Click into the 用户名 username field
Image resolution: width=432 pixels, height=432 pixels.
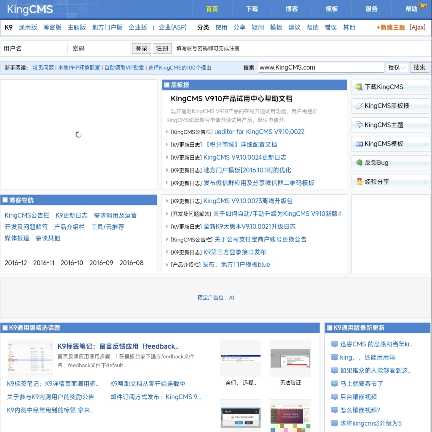(35, 48)
